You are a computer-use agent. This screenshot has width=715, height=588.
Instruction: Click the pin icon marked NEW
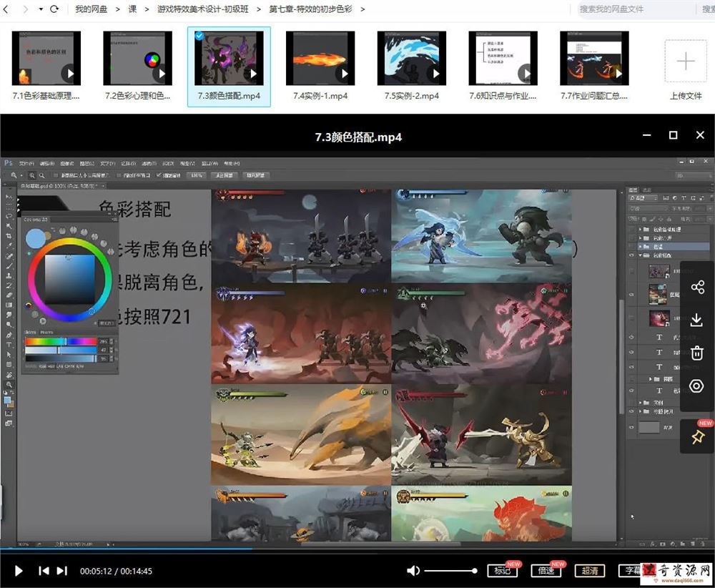click(x=698, y=437)
